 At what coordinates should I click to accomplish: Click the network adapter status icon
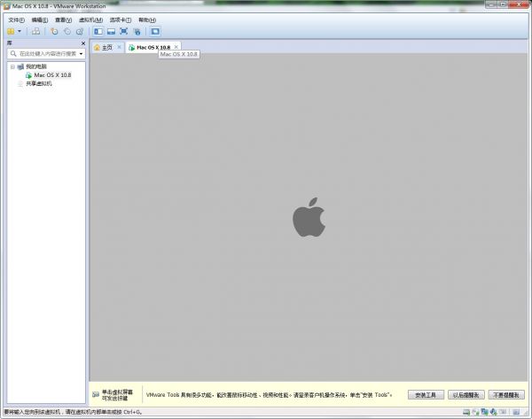pos(484,412)
